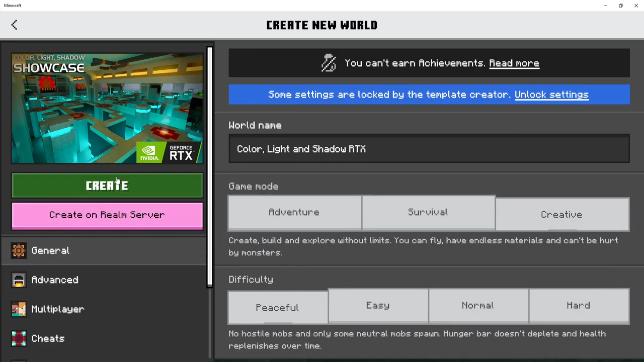Click Create on Realm Server button
644x362 pixels.
(107, 215)
